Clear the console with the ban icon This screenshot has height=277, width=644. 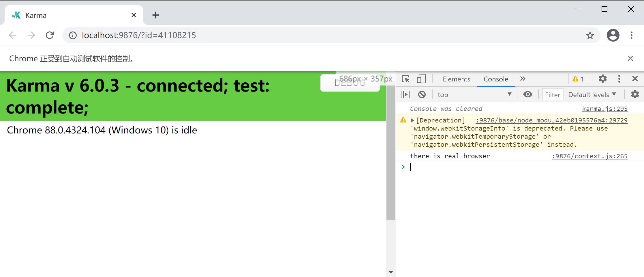click(422, 94)
